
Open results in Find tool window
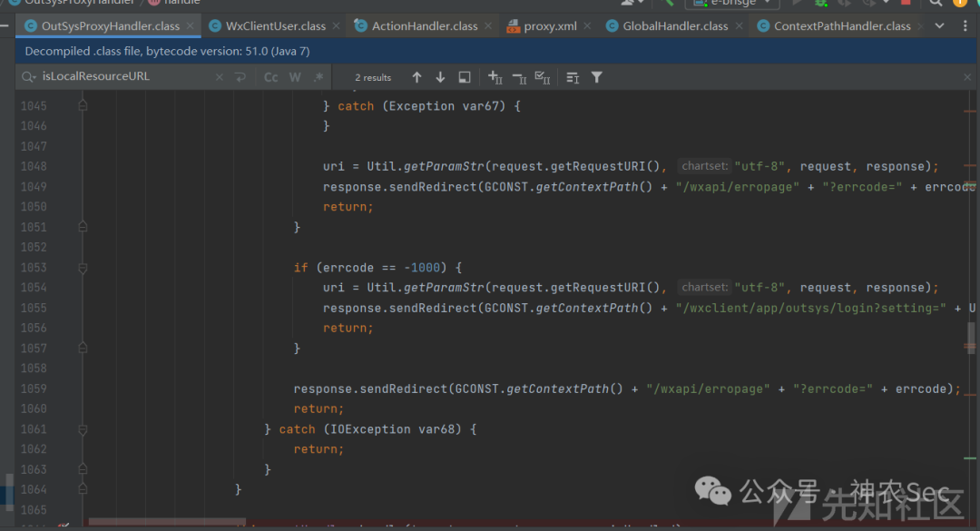(x=465, y=77)
